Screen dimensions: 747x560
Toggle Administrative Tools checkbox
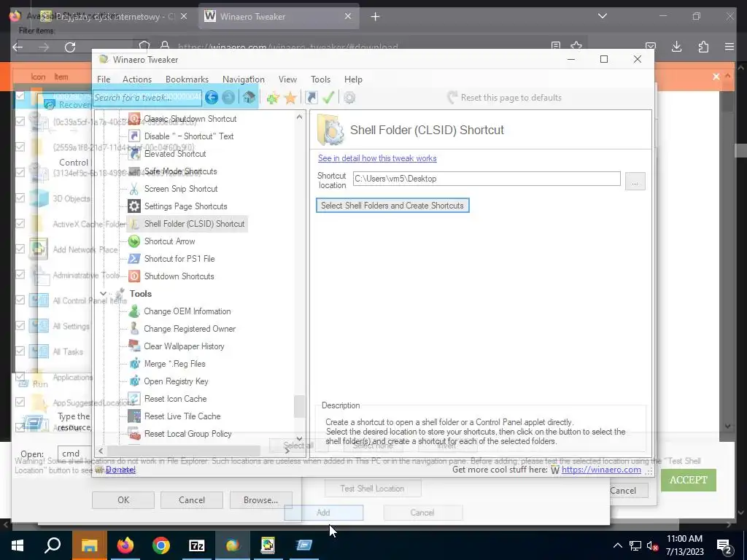[x=20, y=275]
